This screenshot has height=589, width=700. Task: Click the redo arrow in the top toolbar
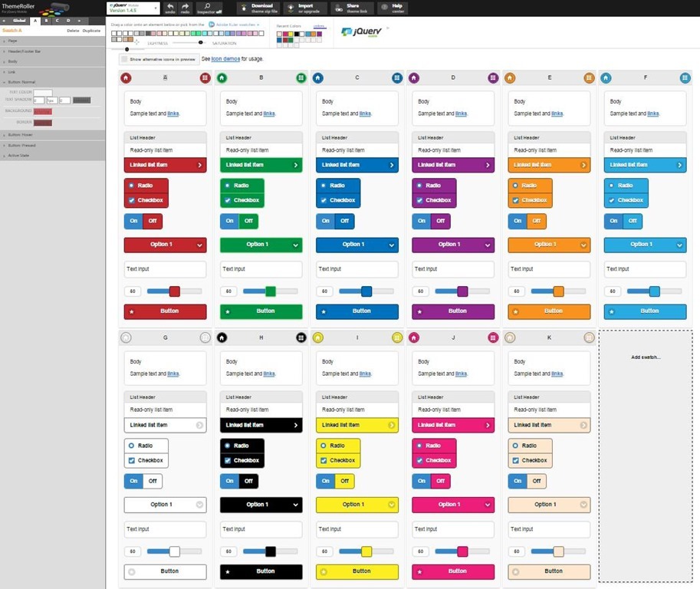(x=185, y=8)
